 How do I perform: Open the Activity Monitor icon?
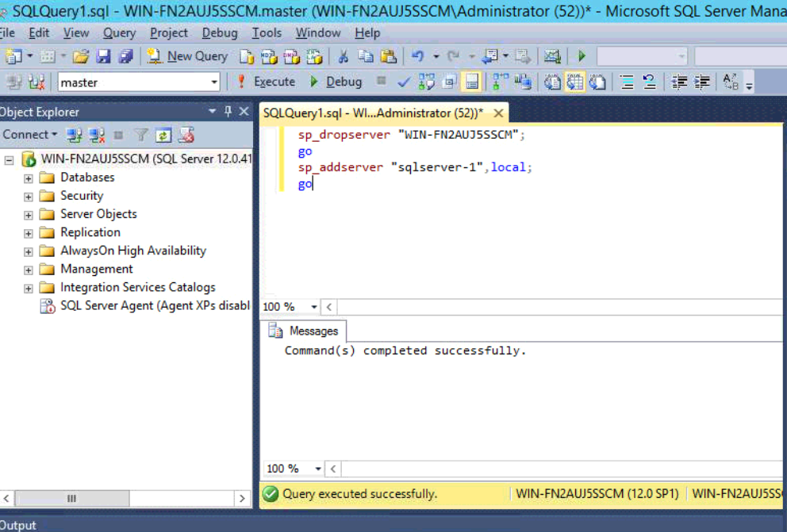[x=552, y=56]
